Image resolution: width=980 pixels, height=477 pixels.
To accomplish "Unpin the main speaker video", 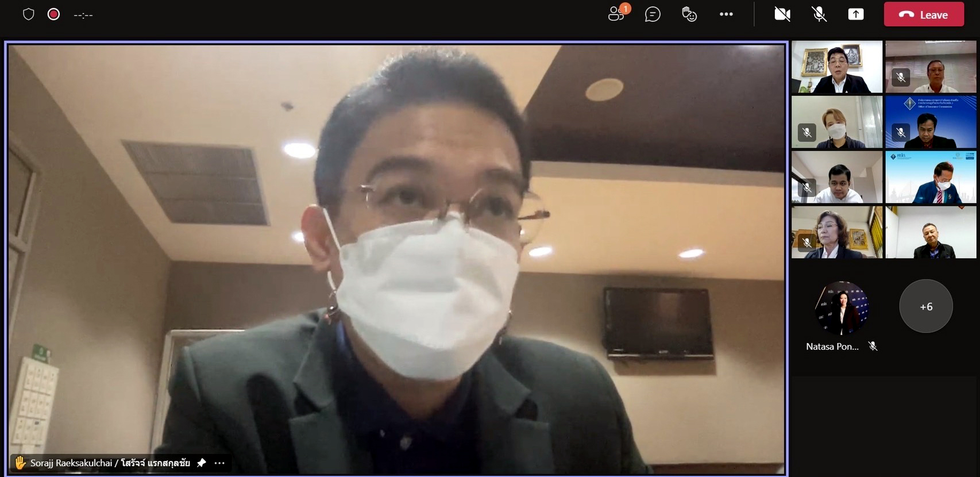I will [x=201, y=463].
